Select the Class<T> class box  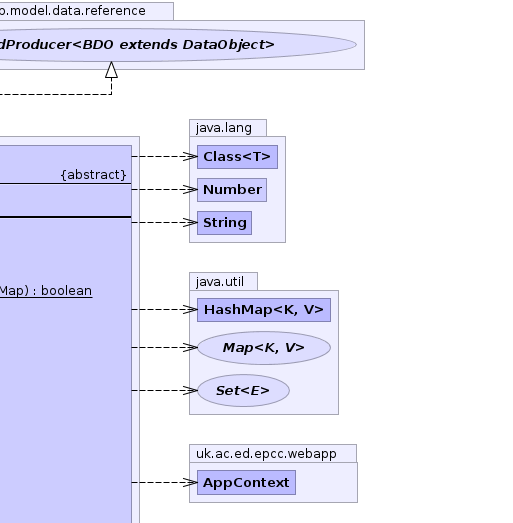pyautogui.click(x=237, y=157)
